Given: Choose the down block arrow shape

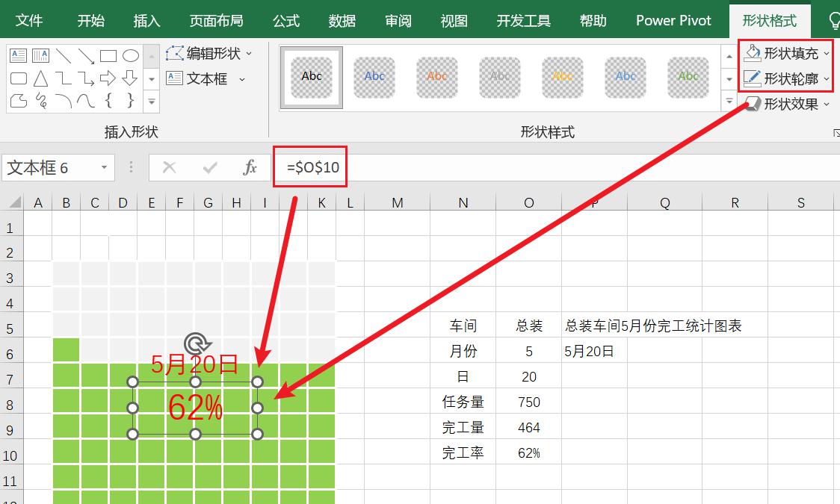Looking at the screenshot, I should (x=130, y=78).
